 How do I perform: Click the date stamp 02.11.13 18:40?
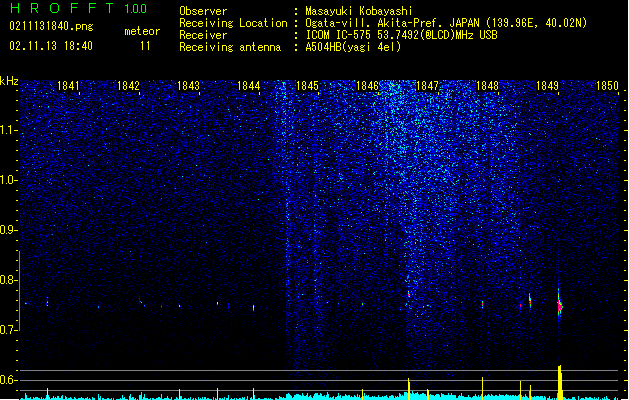tap(51, 46)
